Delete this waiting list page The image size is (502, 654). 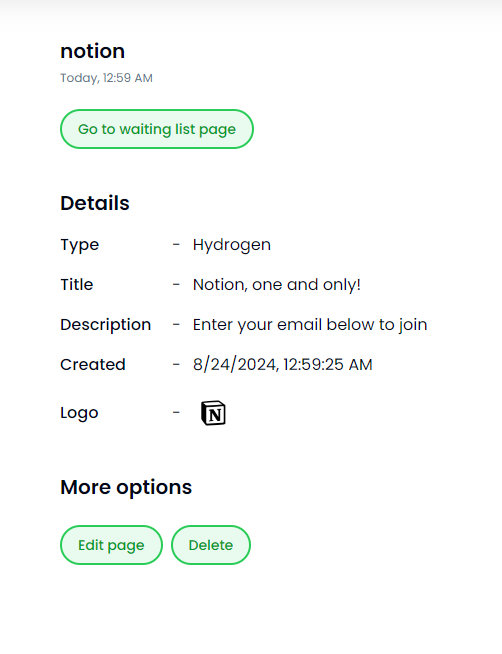[x=211, y=545]
